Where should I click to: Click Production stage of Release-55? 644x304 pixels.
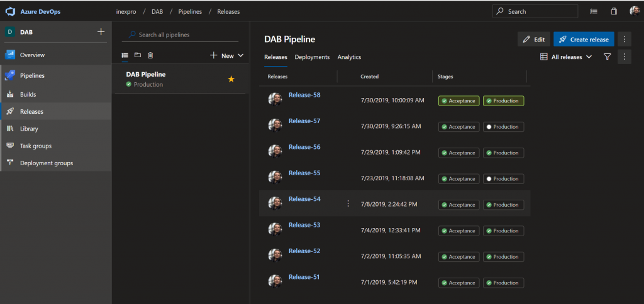coord(504,179)
